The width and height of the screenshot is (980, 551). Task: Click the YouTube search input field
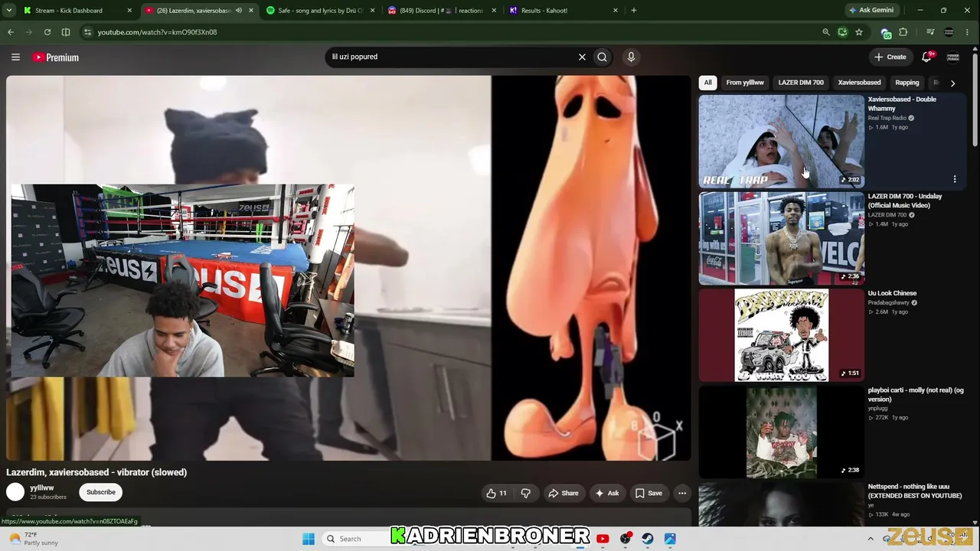(x=452, y=57)
